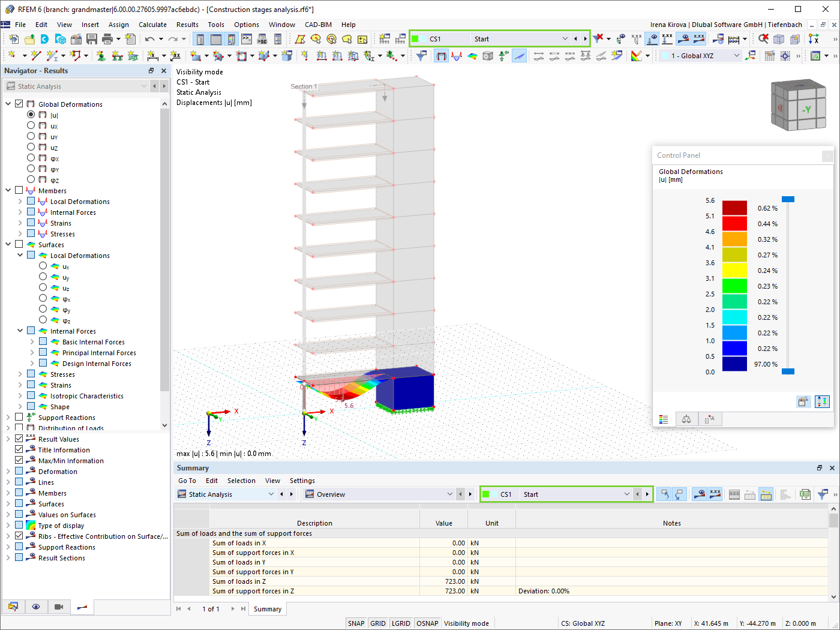The height and width of the screenshot is (630, 840).
Task: Uncheck the Title Information checkbox
Action: click(19, 449)
